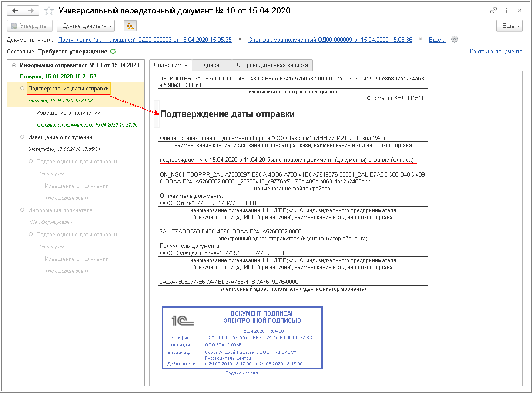Select Информация отправителя № 10 от 15.04.2020
532x393 pixels.
[80, 65]
